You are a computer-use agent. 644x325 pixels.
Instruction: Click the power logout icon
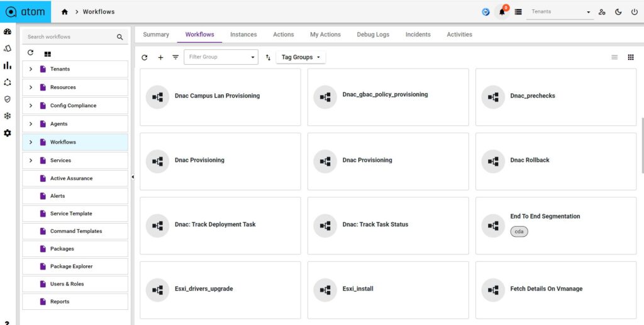[634, 12]
